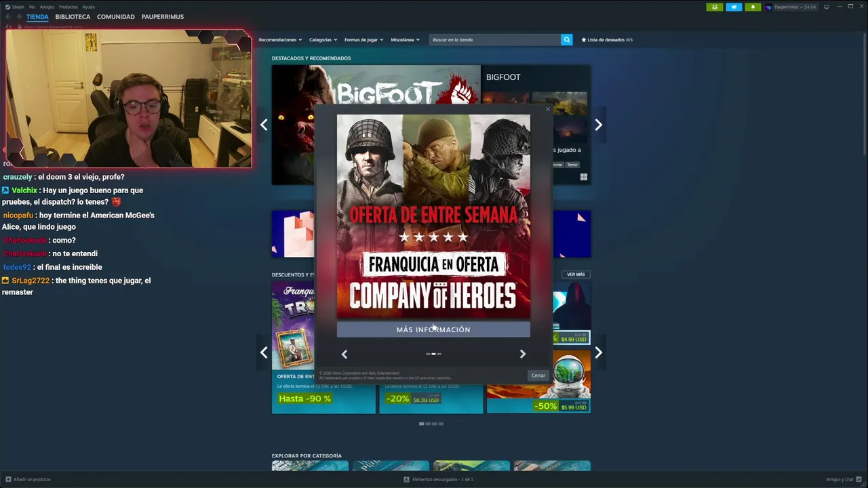This screenshot has width=868, height=488.
Task: Open the Amigos menu
Action: click(47, 7)
